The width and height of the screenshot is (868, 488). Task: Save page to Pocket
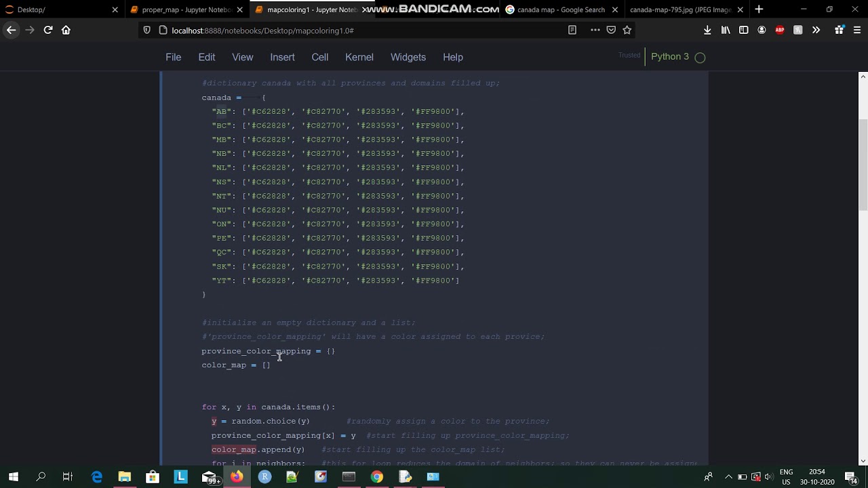coord(611,30)
